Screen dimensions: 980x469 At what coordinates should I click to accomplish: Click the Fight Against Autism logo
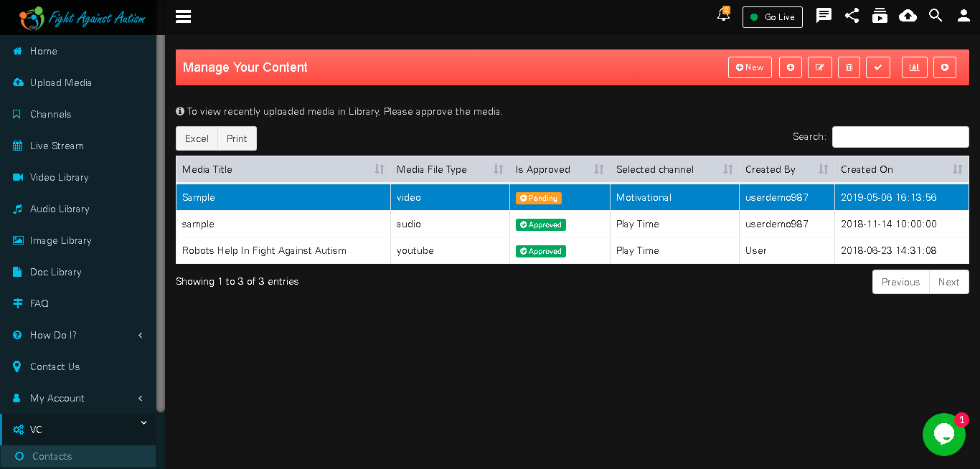tap(83, 17)
